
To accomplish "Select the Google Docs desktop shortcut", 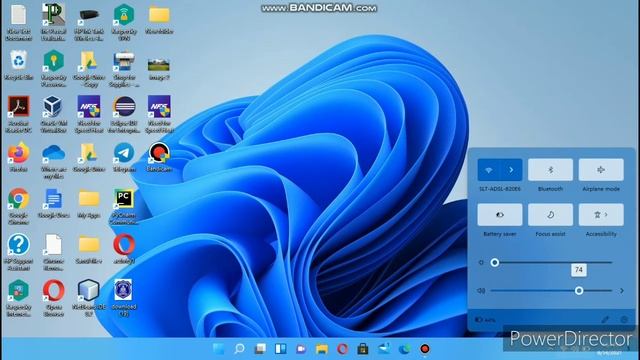I will click(x=53, y=203).
